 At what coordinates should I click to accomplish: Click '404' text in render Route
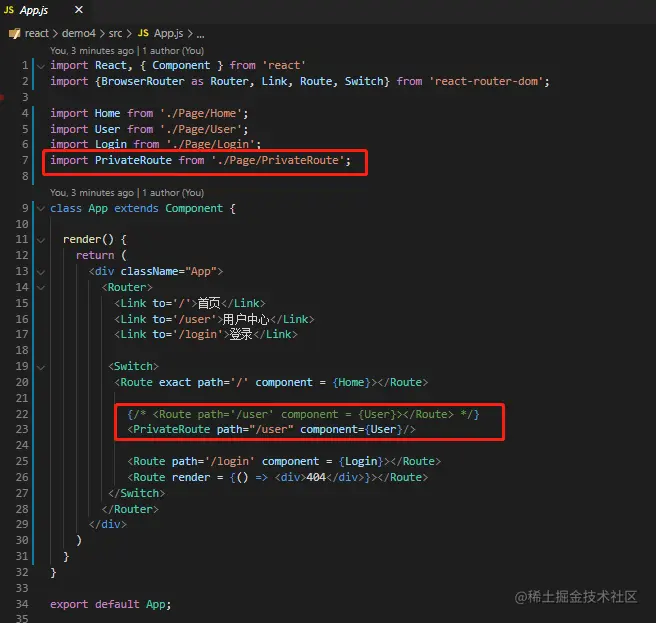pyautogui.click(x=316, y=477)
